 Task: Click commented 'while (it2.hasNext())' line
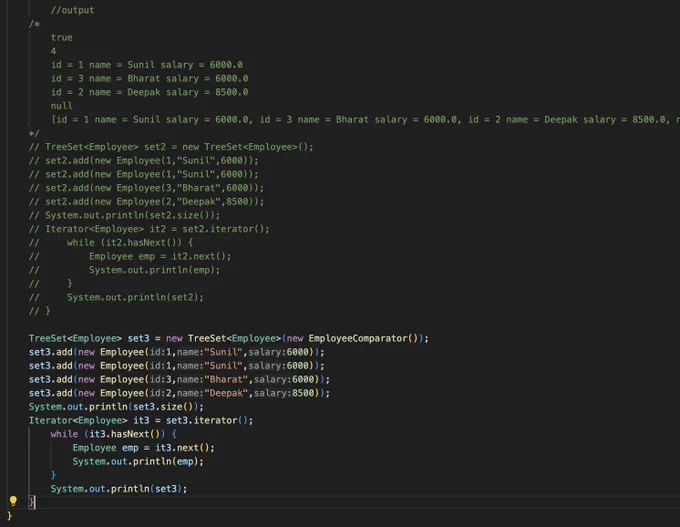pos(111,242)
